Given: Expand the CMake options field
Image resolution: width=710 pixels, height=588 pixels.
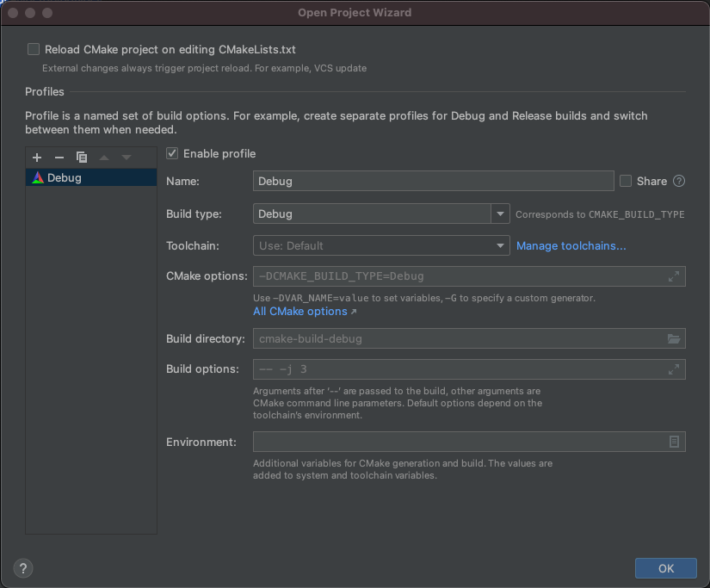Looking at the screenshot, I should (x=674, y=277).
